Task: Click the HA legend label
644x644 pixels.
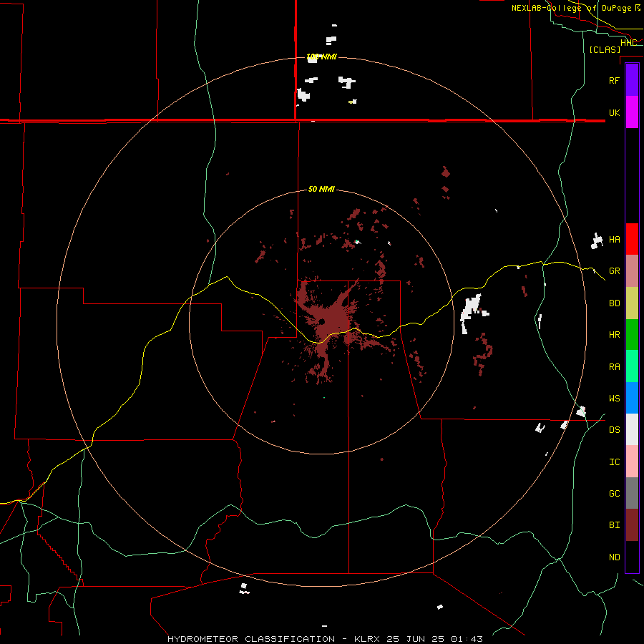Action: [x=614, y=240]
